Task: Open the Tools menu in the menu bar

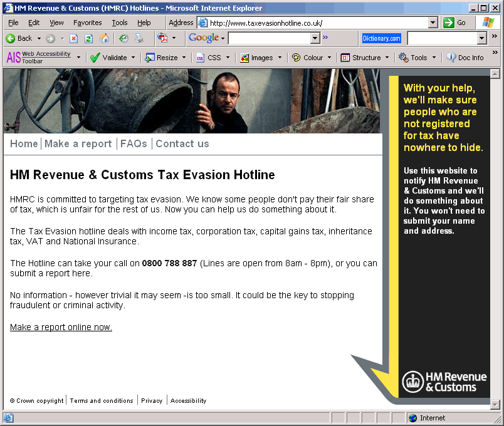Action: point(120,23)
